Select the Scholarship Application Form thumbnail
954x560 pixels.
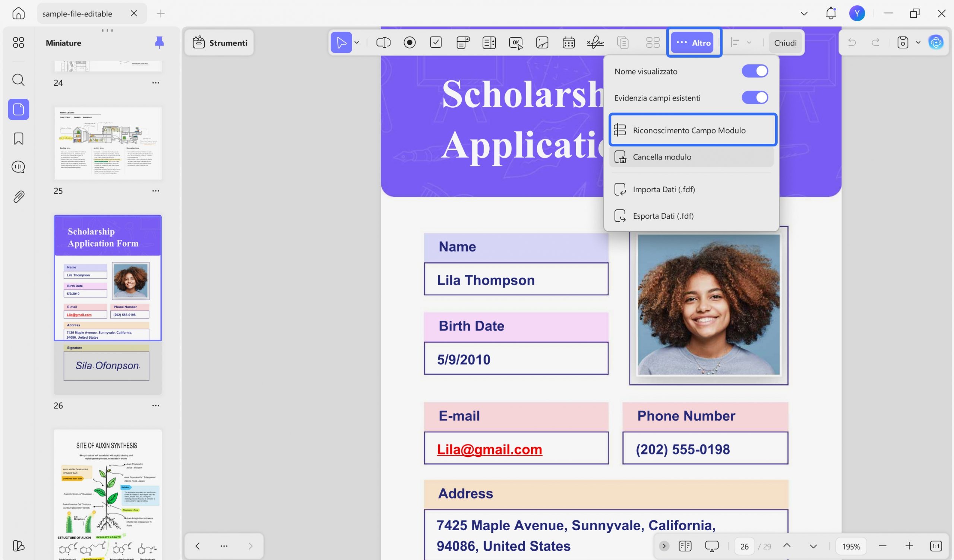click(x=108, y=305)
